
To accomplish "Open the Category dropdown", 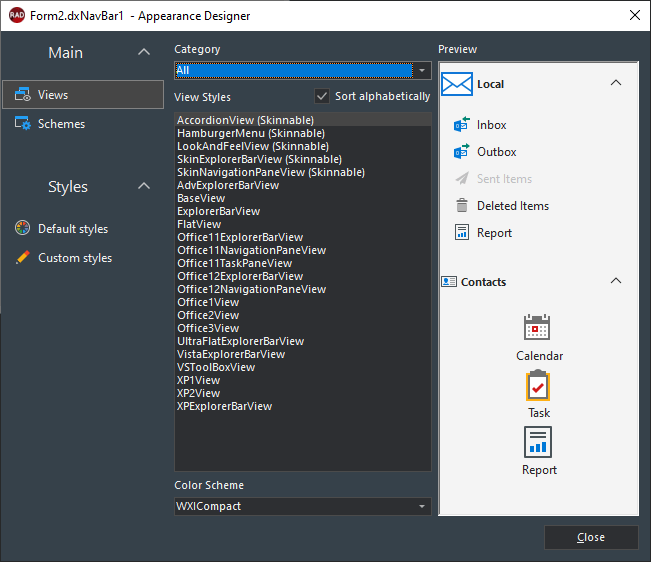I will tap(422, 71).
